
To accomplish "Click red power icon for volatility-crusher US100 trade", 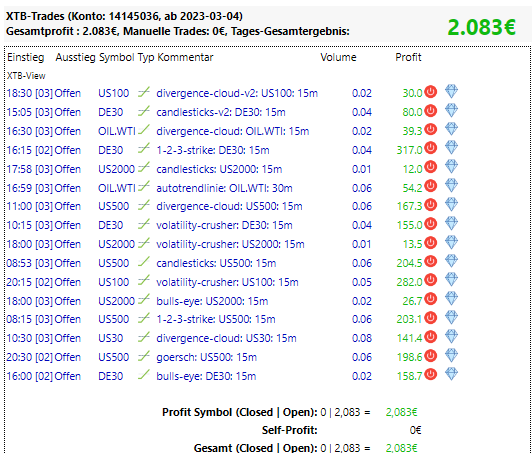I will [x=430, y=280].
